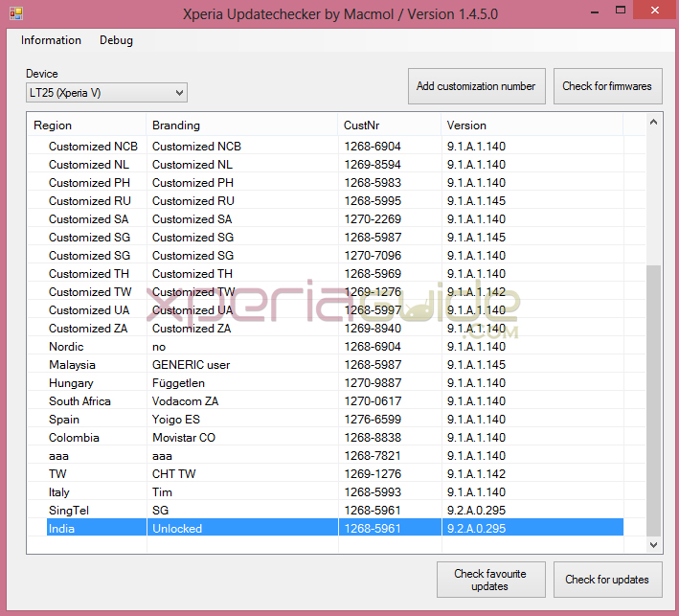Select the Hungary region row
Screen dimensions: 679x616
(x=326, y=383)
